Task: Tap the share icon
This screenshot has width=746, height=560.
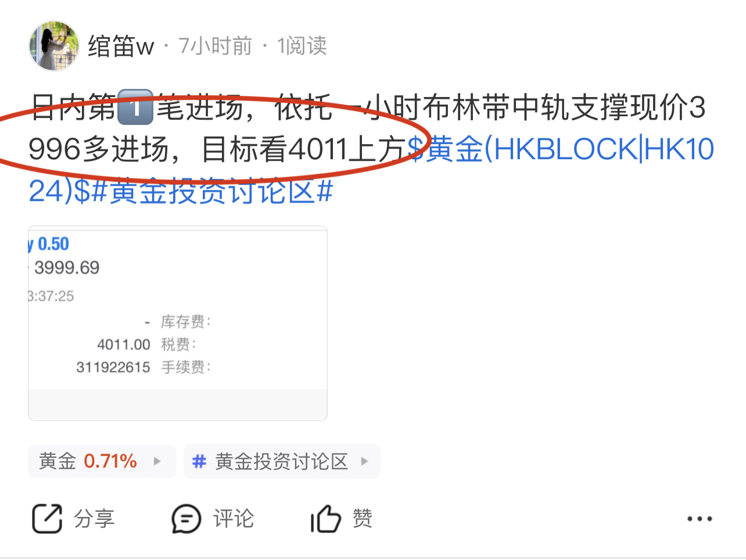Action: coord(47,518)
